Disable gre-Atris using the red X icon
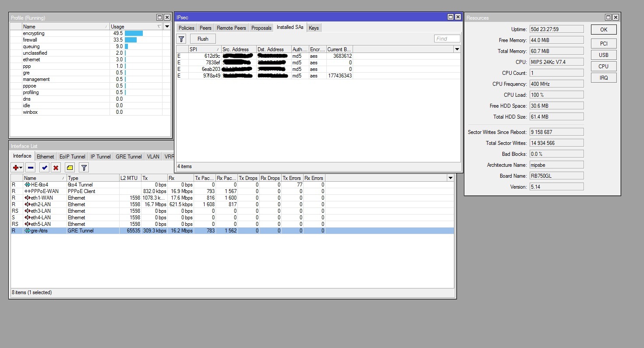The image size is (644, 348). tap(56, 167)
